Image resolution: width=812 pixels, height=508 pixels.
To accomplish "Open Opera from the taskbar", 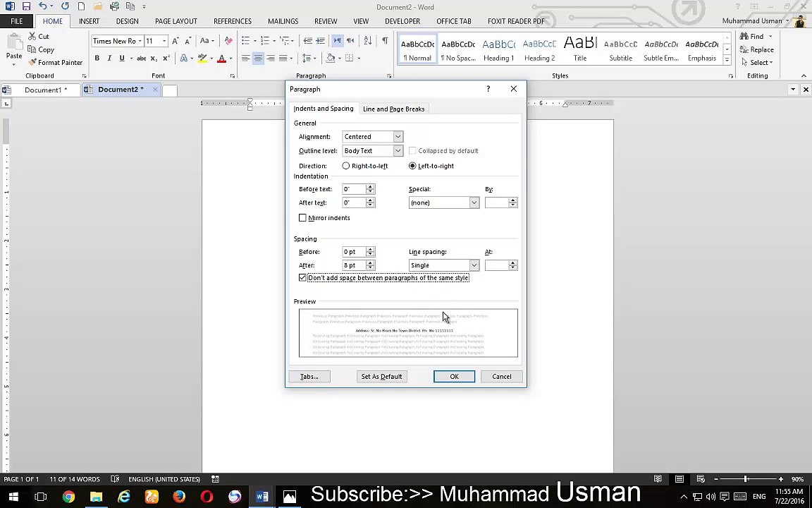I will pyautogui.click(x=207, y=497).
